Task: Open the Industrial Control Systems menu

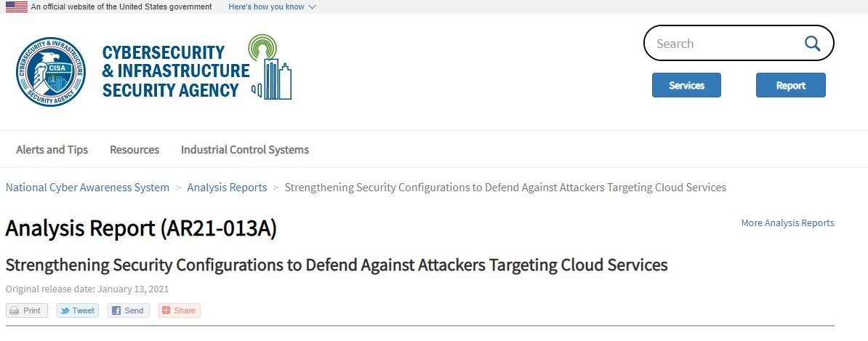Action: click(x=245, y=150)
